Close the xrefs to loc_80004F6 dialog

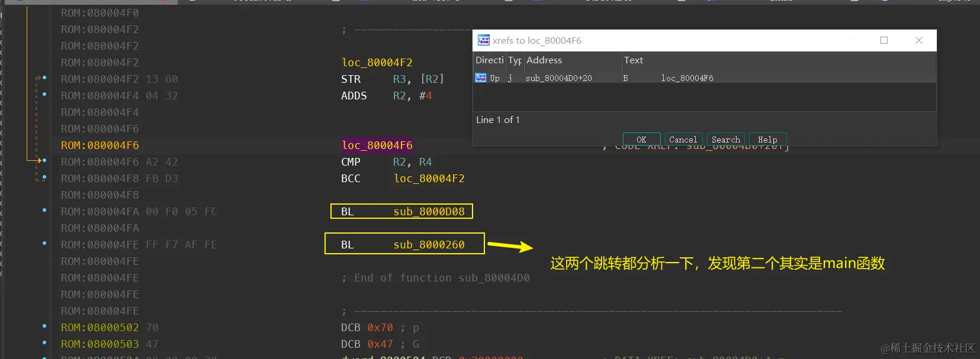click(919, 40)
